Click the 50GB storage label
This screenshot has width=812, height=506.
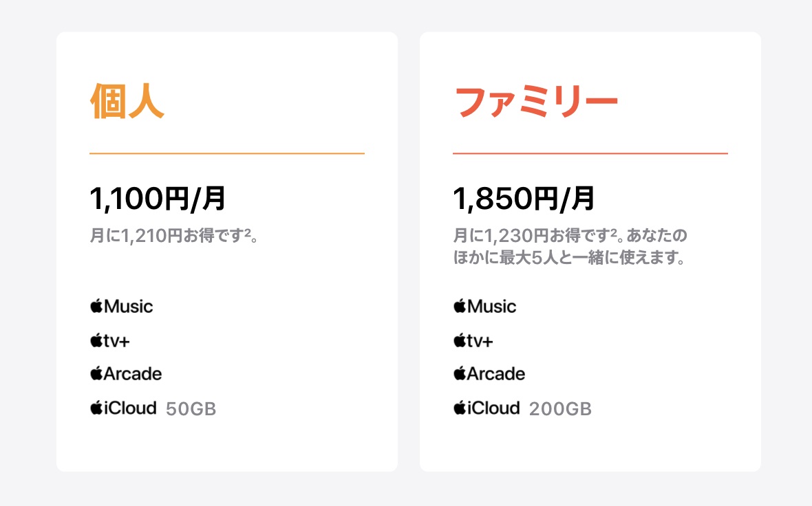pyautogui.click(x=191, y=410)
